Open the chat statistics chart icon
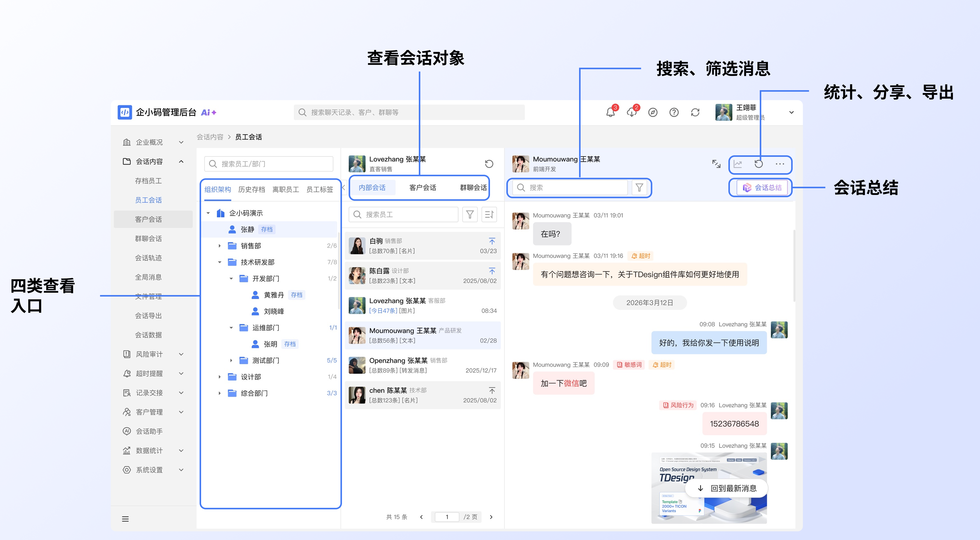This screenshot has height=540, width=980. 738,164
